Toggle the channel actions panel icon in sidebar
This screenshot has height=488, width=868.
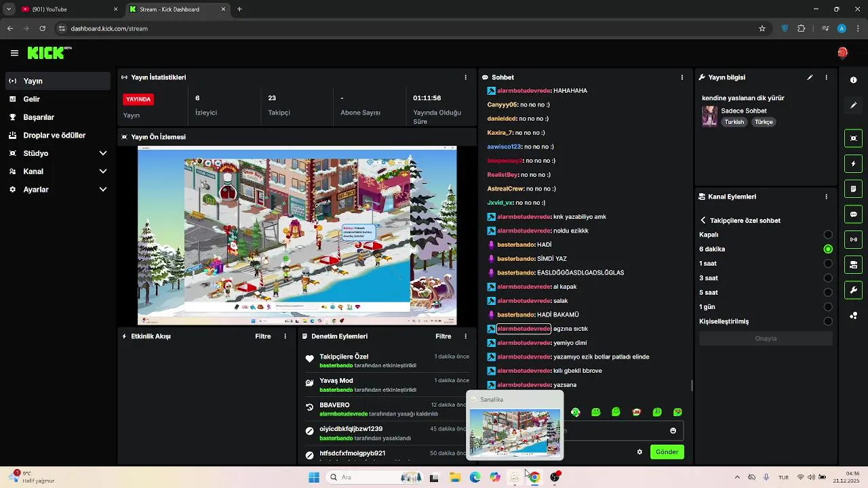[x=853, y=264]
